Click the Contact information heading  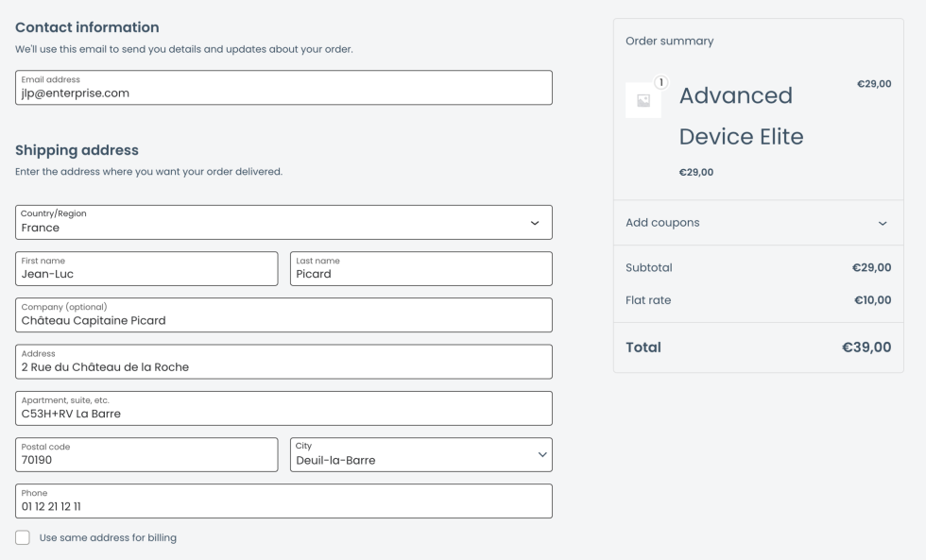87,27
